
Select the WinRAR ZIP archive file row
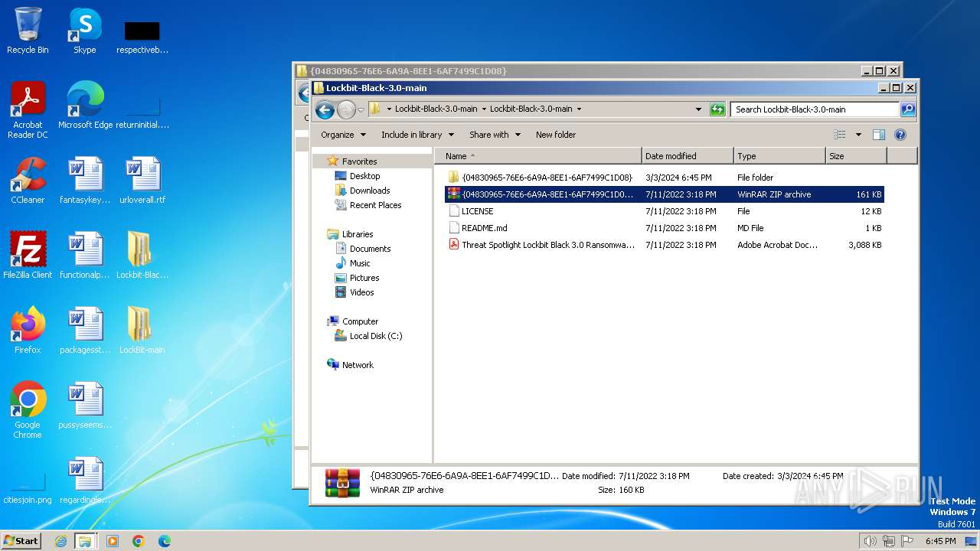665,194
